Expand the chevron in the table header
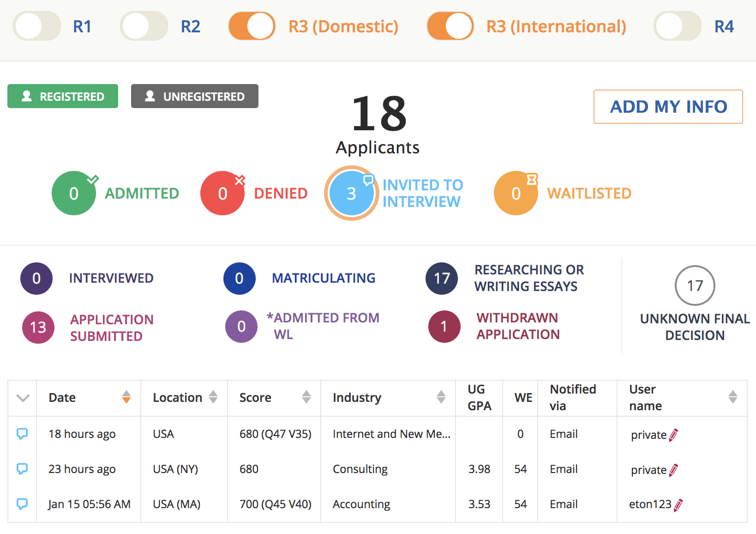 click(23, 398)
